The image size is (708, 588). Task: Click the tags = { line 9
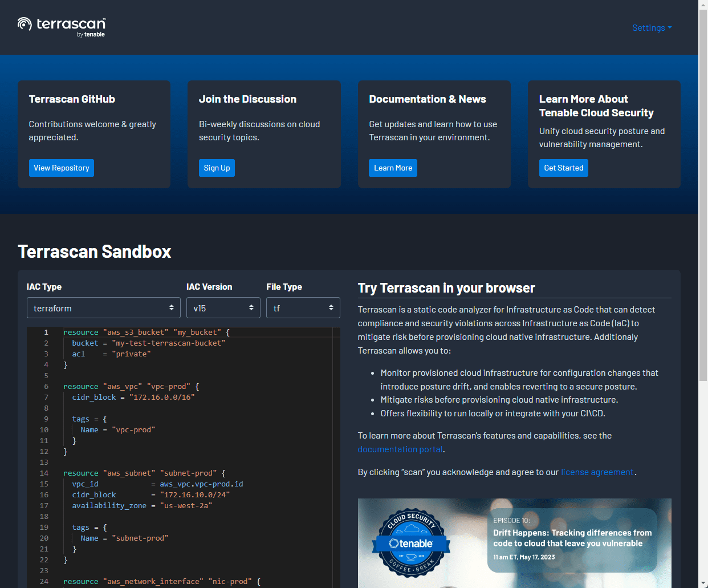pos(89,419)
